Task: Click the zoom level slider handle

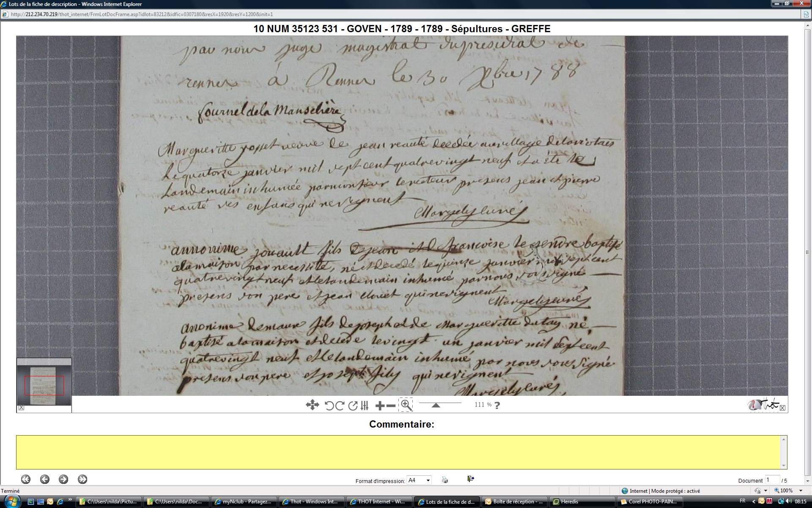Action: tap(436, 405)
